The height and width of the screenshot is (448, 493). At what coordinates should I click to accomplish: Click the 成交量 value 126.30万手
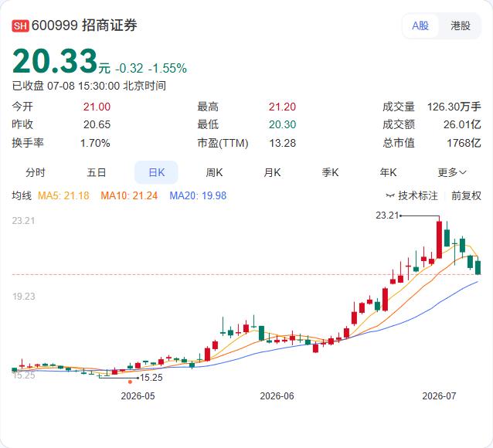pyautogui.click(x=454, y=107)
